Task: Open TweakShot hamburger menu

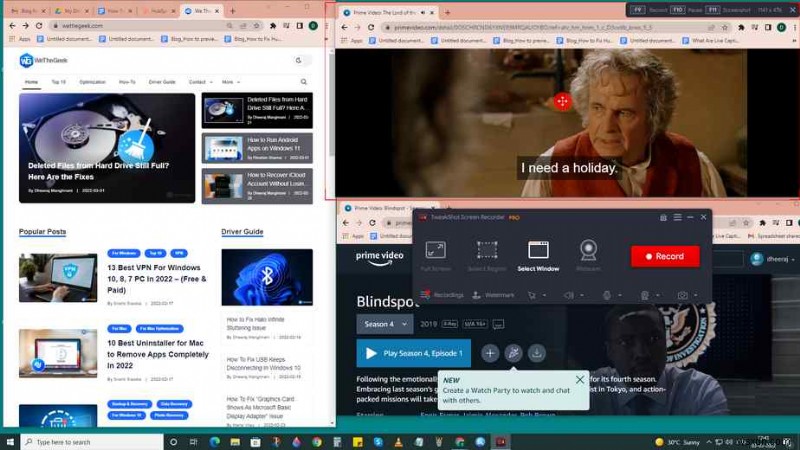Action: [677, 217]
